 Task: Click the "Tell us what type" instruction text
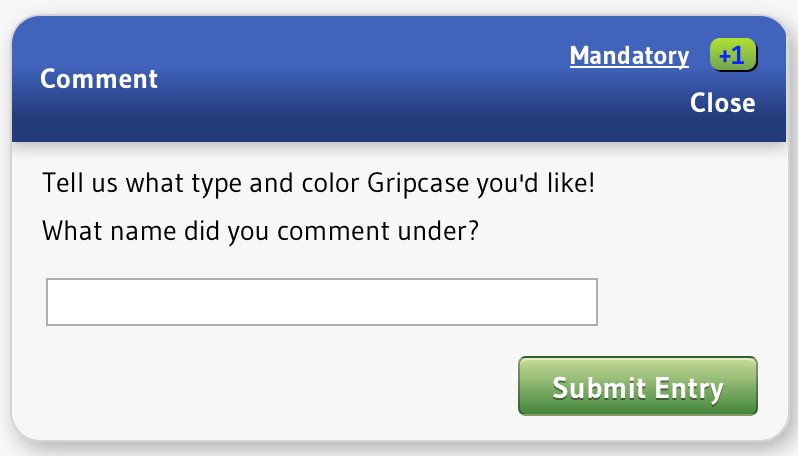[x=318, y=185]
